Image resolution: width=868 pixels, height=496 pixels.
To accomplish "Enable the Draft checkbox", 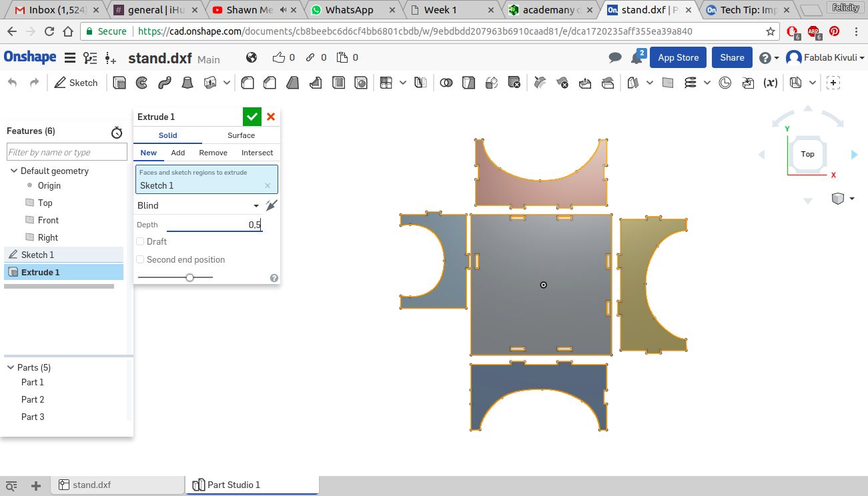I will point(140,241).
